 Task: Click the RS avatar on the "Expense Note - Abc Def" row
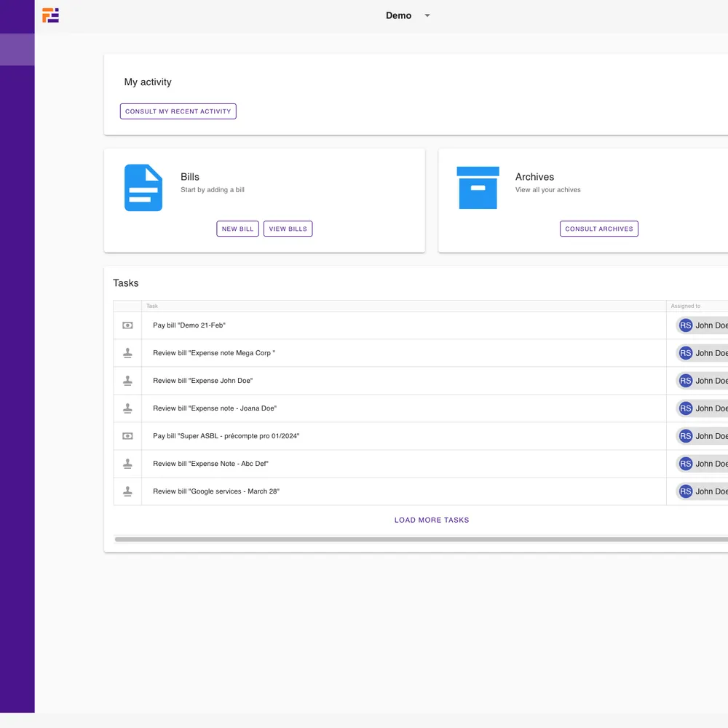685,464
